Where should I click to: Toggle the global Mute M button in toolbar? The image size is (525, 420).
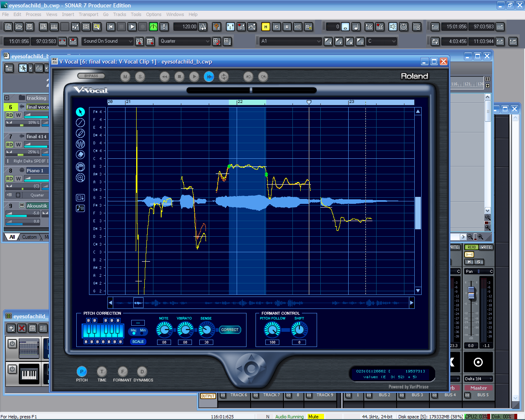[x=266, y=27]
